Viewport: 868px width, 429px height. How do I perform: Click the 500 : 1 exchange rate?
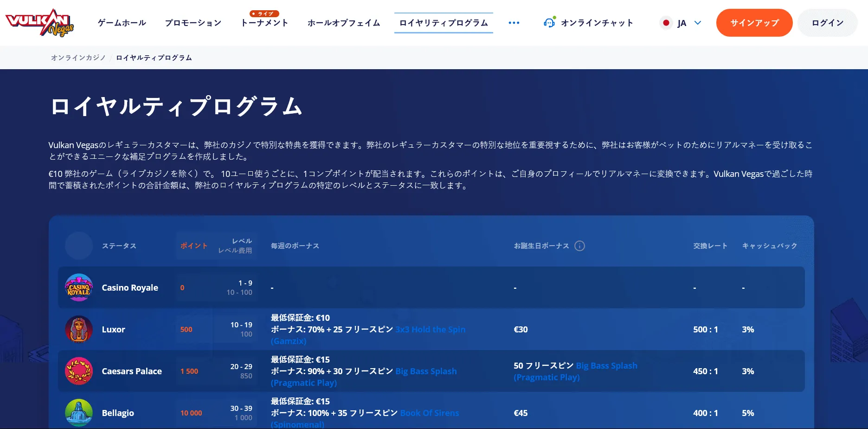(706, 329)
